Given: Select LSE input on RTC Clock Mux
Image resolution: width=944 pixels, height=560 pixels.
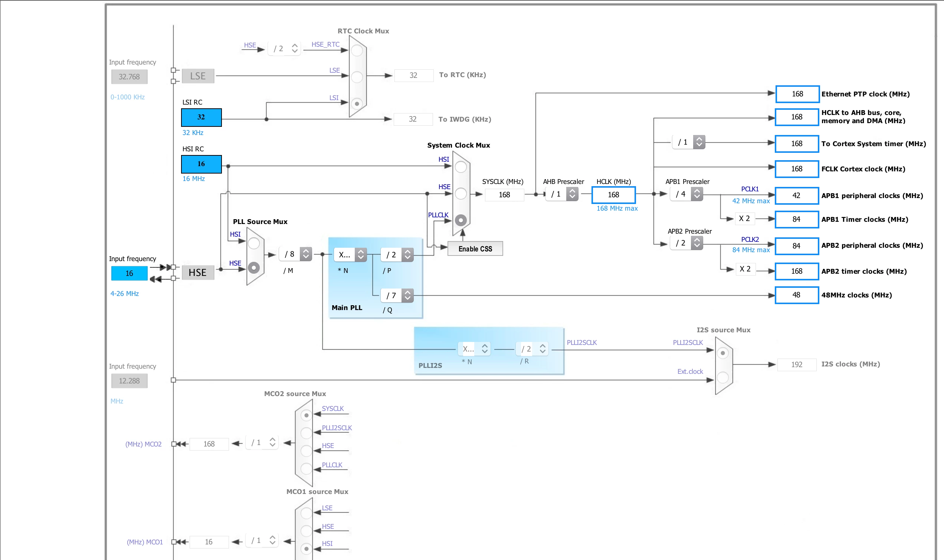Looking at the screenshot, I should (x=357, y=77).
